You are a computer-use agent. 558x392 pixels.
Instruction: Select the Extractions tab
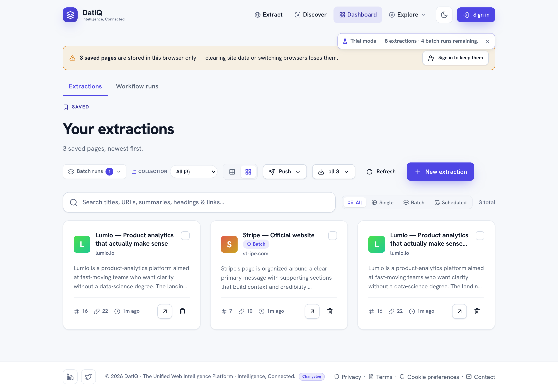click(85, 86)
